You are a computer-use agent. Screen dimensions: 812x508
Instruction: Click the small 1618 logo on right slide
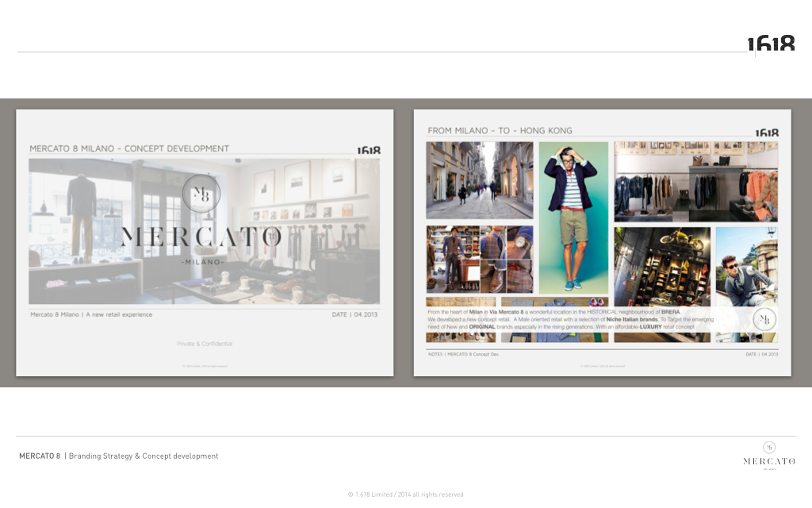point(767,133)
